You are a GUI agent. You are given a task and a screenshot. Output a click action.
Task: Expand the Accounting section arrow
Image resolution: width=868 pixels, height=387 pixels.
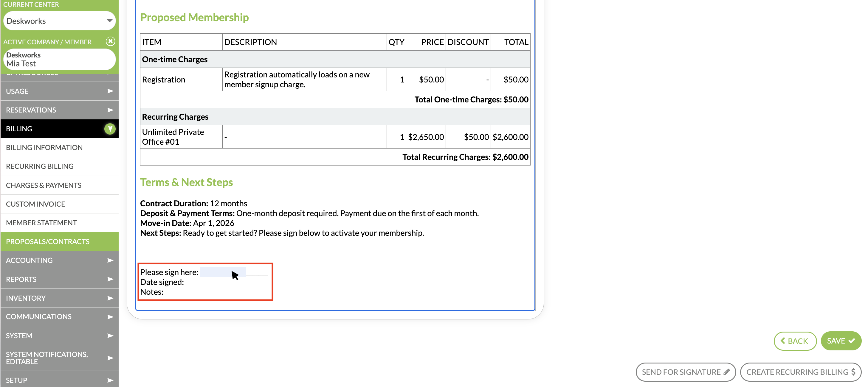tap(110, 260)
